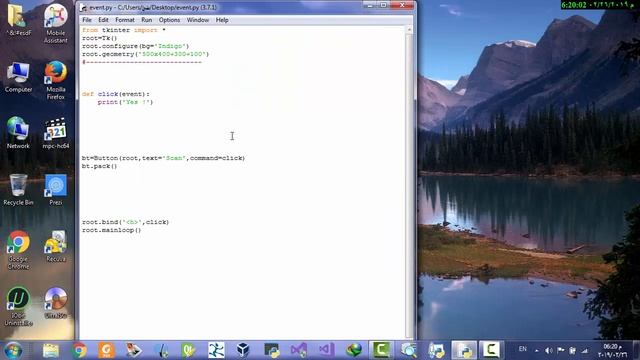Open the Window menu in IDLE
Viewport: 640px width, 360px height.
pos(198,20)
